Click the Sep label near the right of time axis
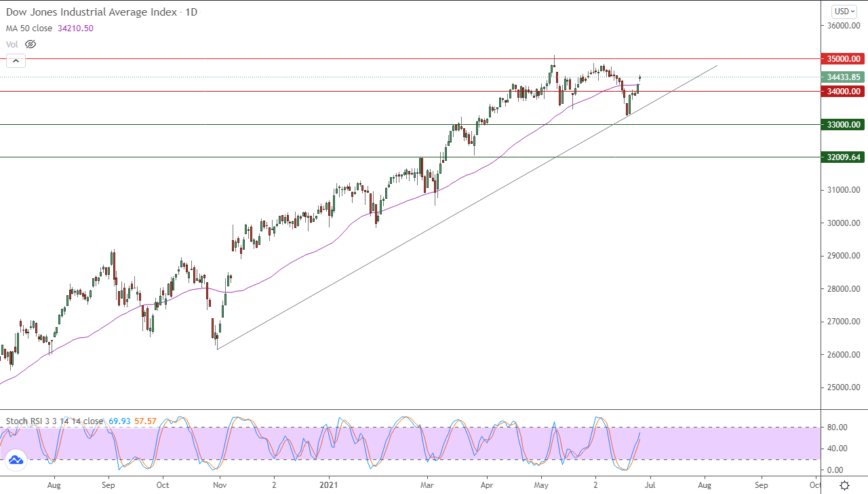 point(762,486)
